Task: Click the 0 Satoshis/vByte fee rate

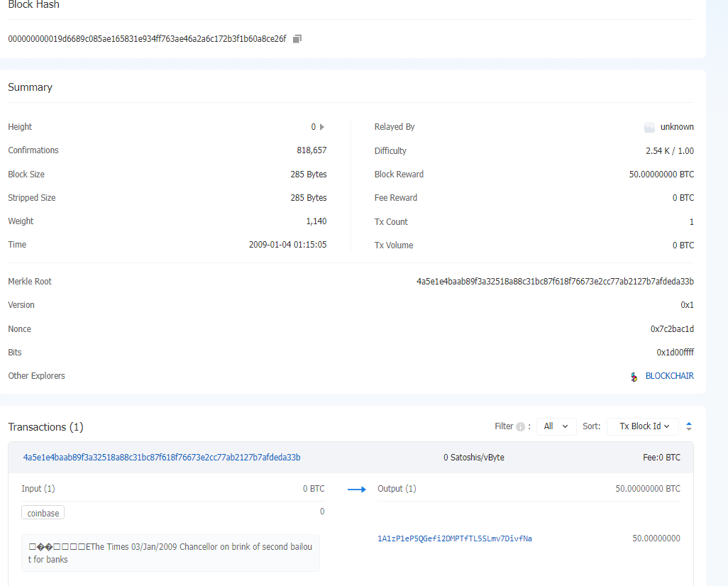Action: click(x=473, y=458)
